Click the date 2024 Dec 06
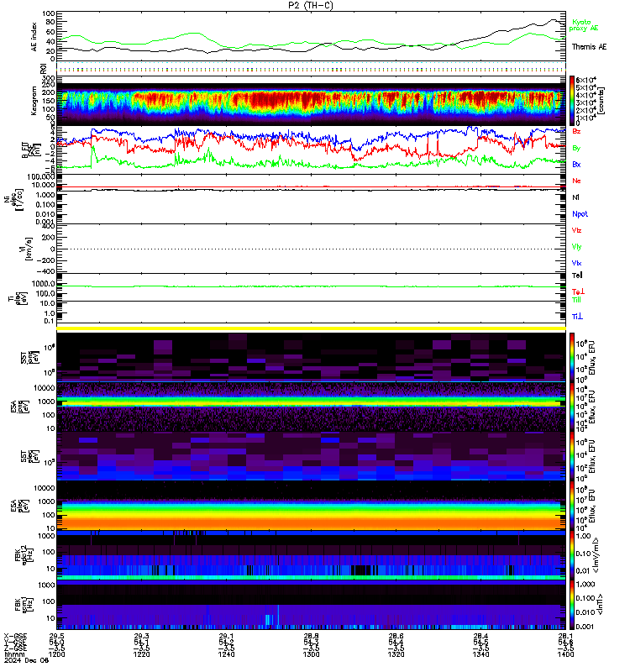The image size is (630, 672). tap(27, 660)
